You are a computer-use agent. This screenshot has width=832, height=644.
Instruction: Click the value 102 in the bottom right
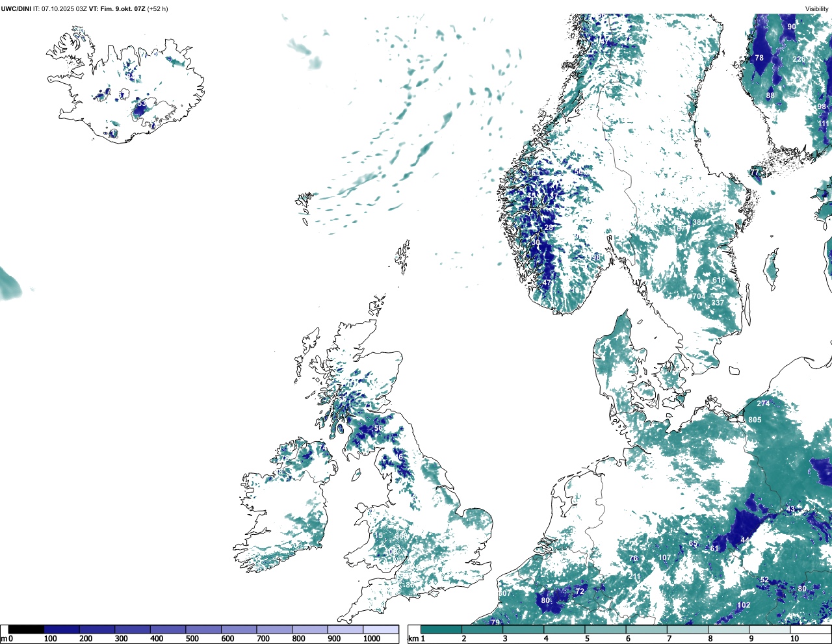[x=744, y=605]
